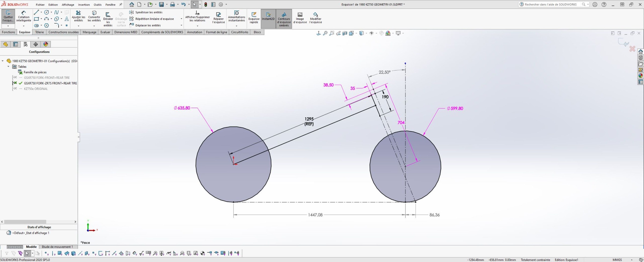Open the DisplayManager appearance sphere tab
Screen dimensions: 644x262
pyautogui.click(x=46, y=44)
